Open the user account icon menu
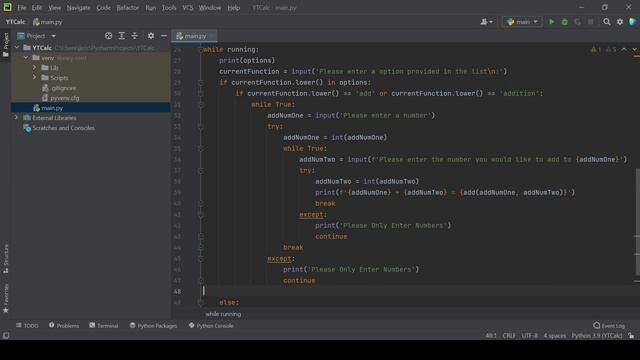Image resolution: width=640 pixels, height=360 pixels. coord(486,22)
